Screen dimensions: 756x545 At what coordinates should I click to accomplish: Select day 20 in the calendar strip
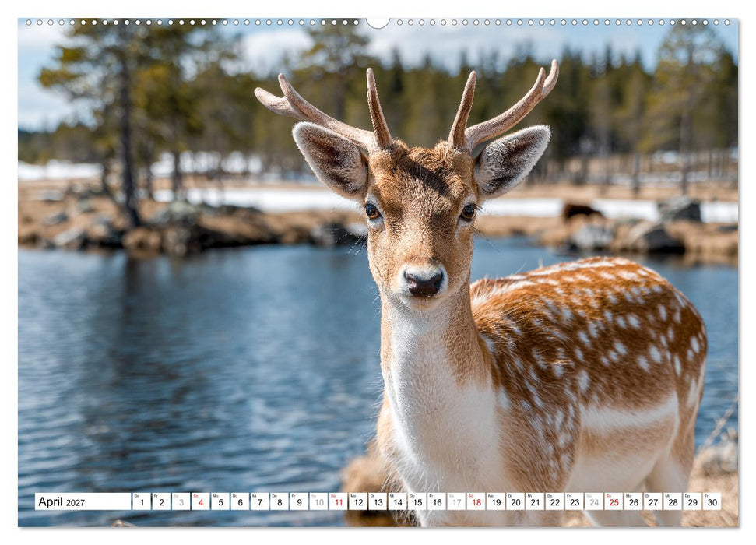(x=515, y=501)
